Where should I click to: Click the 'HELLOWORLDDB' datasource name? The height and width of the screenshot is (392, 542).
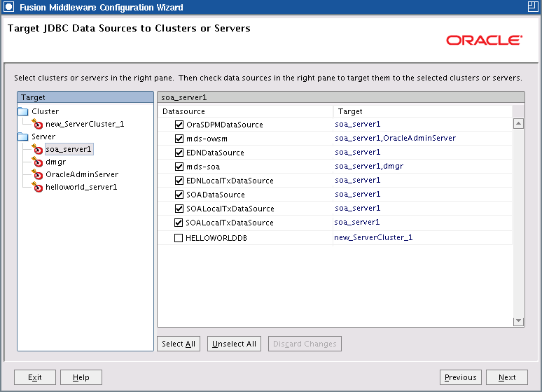point(216,238)
